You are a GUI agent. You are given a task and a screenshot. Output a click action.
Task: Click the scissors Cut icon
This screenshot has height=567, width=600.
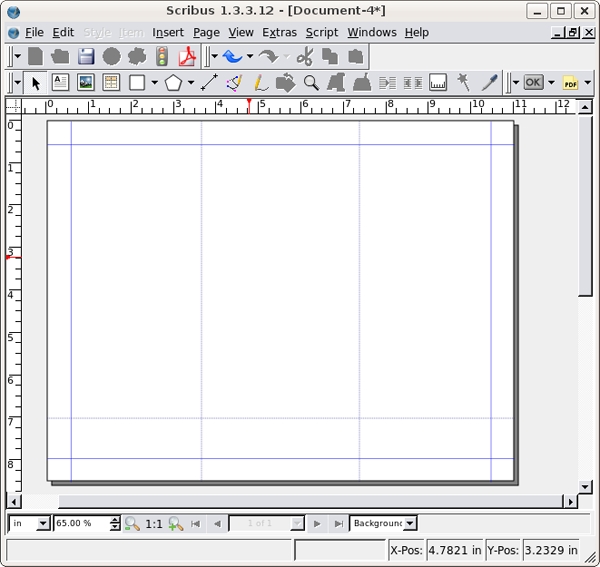click(304, 57)
